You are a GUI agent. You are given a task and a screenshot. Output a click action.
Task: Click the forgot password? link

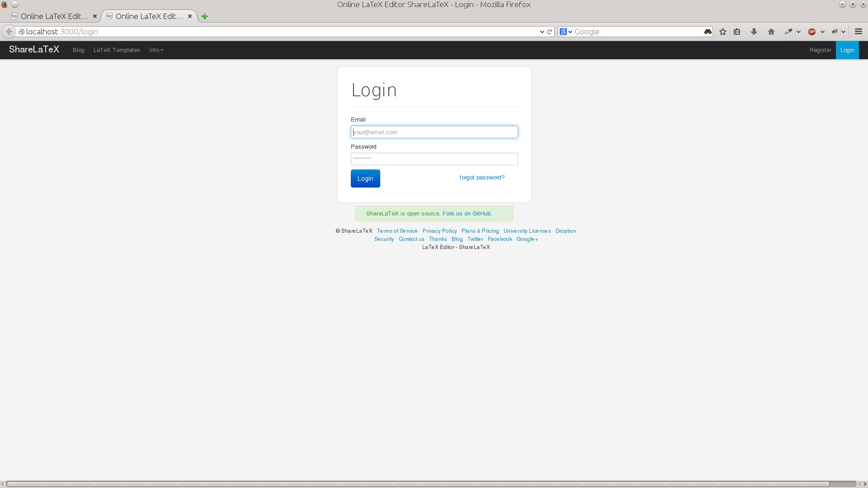click(482, 178)
